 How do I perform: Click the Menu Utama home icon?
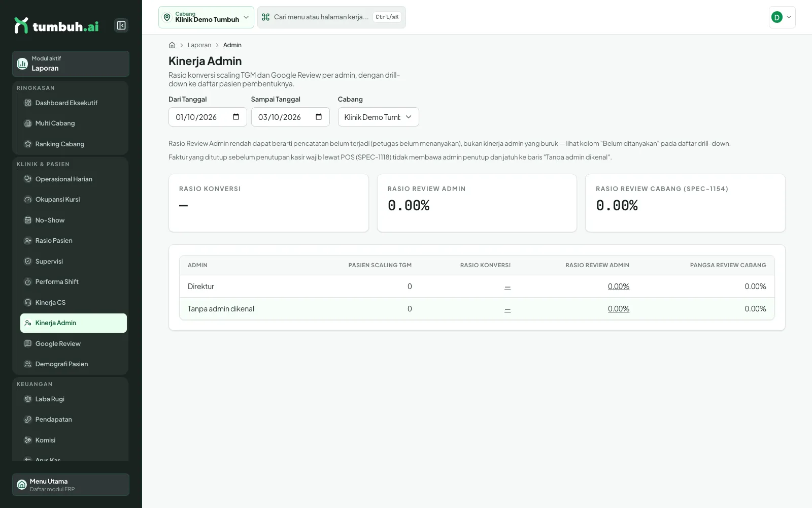click(x=22, y=485)
